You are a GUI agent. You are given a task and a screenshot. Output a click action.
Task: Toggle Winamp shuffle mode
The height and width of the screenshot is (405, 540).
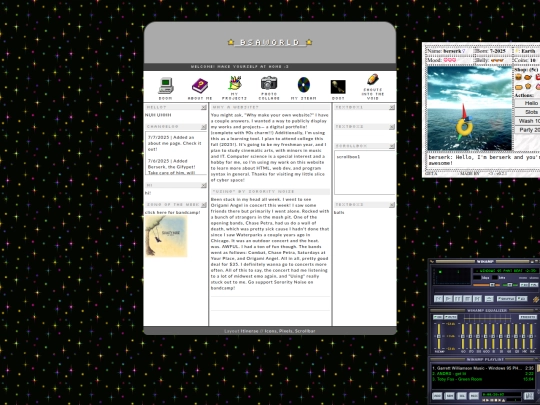coord(506,299)
